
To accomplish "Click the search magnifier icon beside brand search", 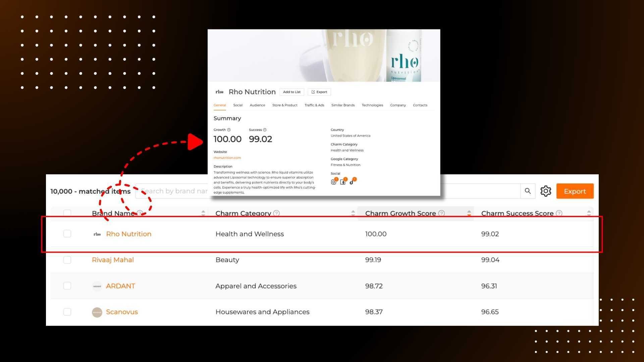I will pos(528,191).
